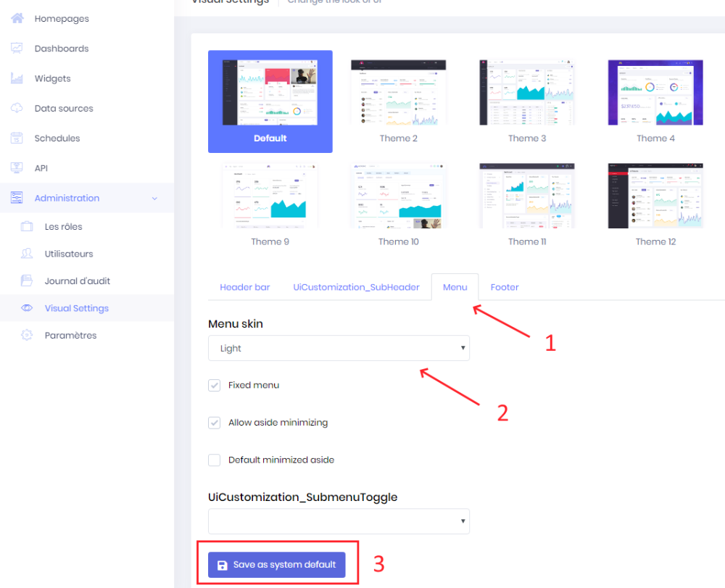The image size is (725, 588).
Task: Click the Data sources cloud icon
Action: point(17,108)
